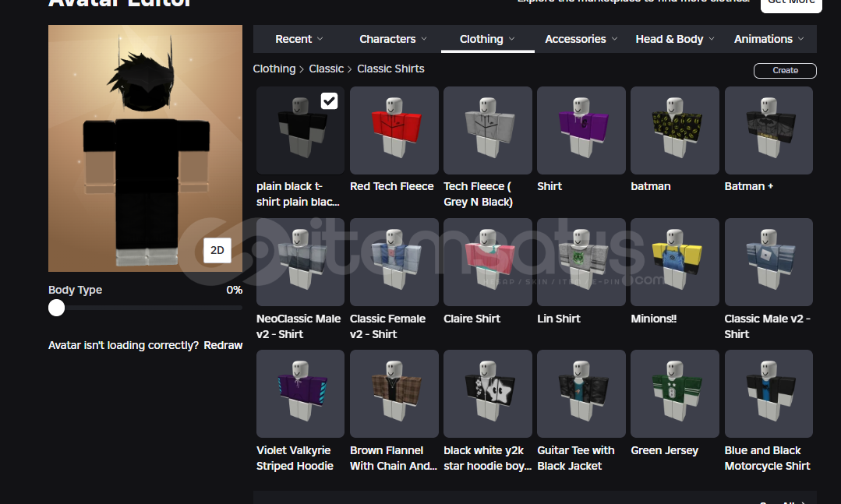Choose the Guitar Tee with Black Jacket
Viewport: 841px width, 504px height.
(581, 393)
